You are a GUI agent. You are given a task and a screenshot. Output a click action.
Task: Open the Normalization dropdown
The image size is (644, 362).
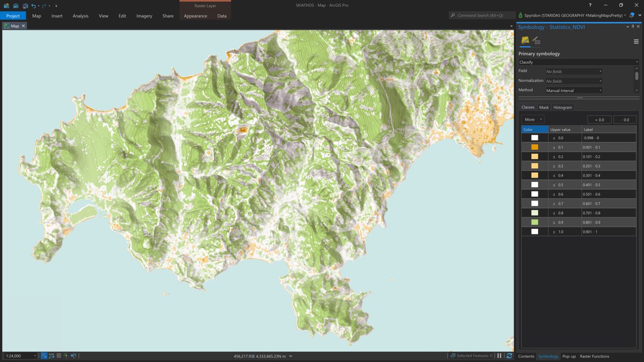[574, 81]
